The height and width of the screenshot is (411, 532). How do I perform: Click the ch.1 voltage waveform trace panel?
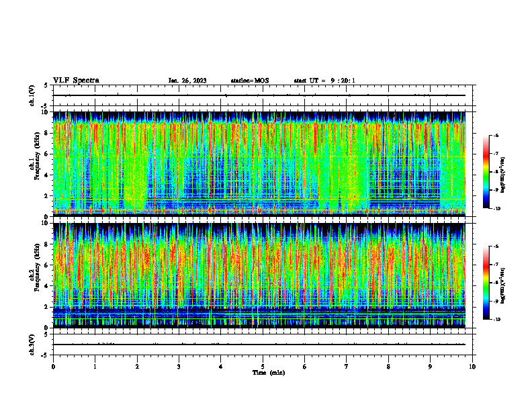coord(264,95)
